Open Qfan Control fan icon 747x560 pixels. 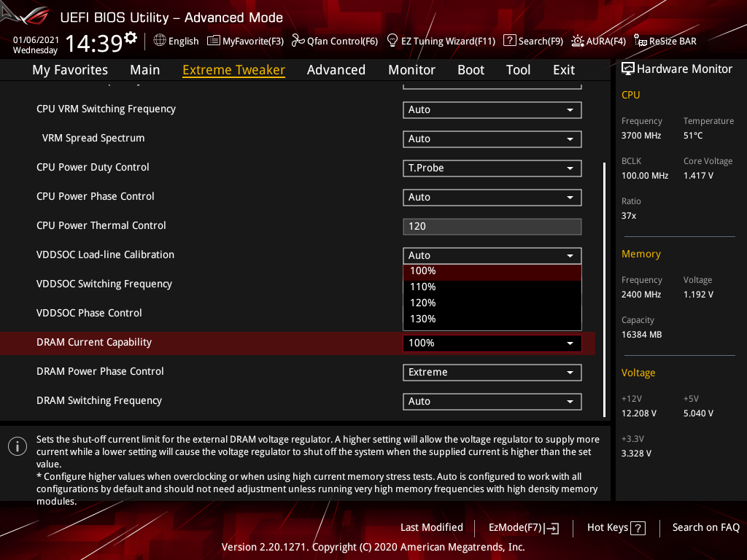[x=298, y=41]
